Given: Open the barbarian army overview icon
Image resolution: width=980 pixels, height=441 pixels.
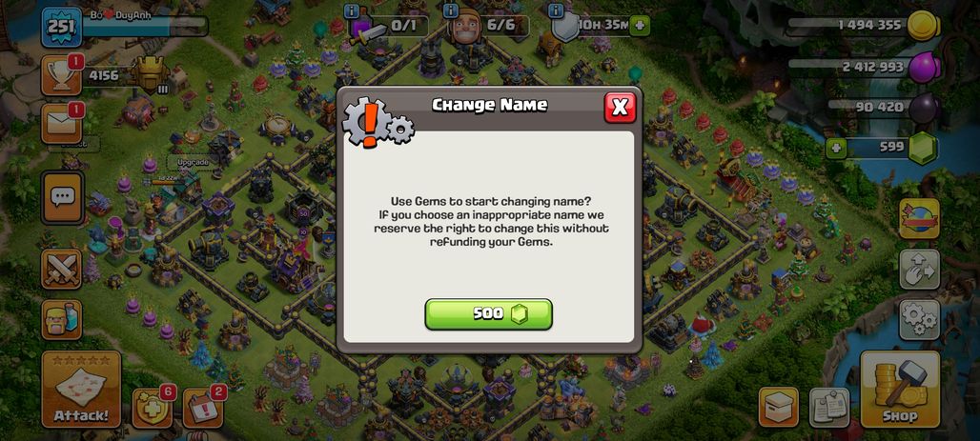Looking at the screenshot, I should [62, 319].
